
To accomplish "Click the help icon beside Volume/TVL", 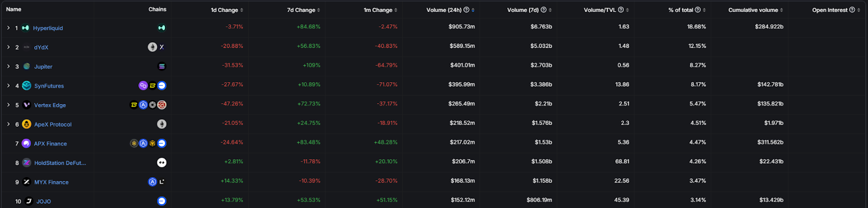I will pyautogui.click(x=621, y=10).
